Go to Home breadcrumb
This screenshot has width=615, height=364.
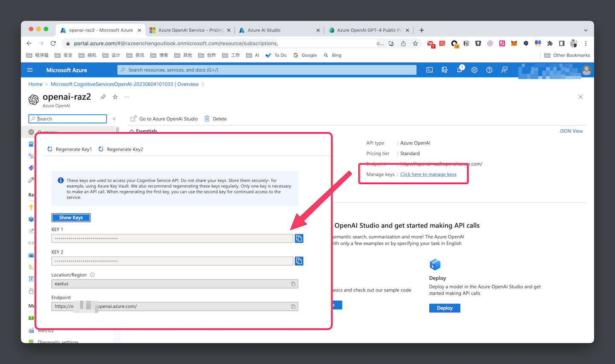coord(35,84)
